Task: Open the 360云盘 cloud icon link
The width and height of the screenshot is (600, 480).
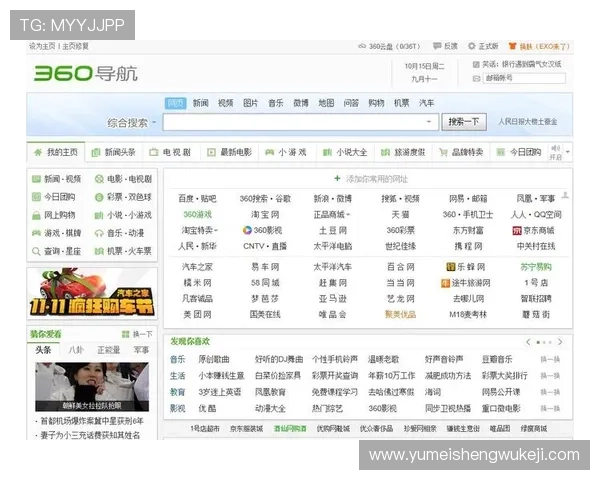Action: [362, 46]
